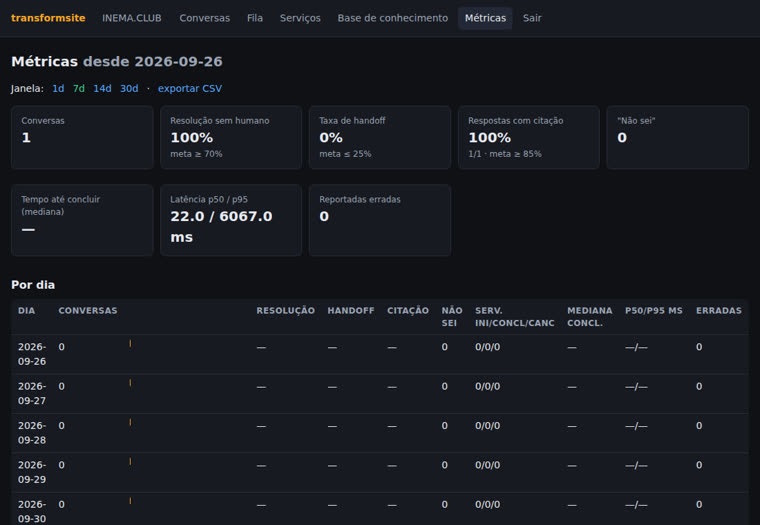Click the HANDOFF column header
Image resolution: width=760 pixels, height=525 pixels.
point(351,310)
